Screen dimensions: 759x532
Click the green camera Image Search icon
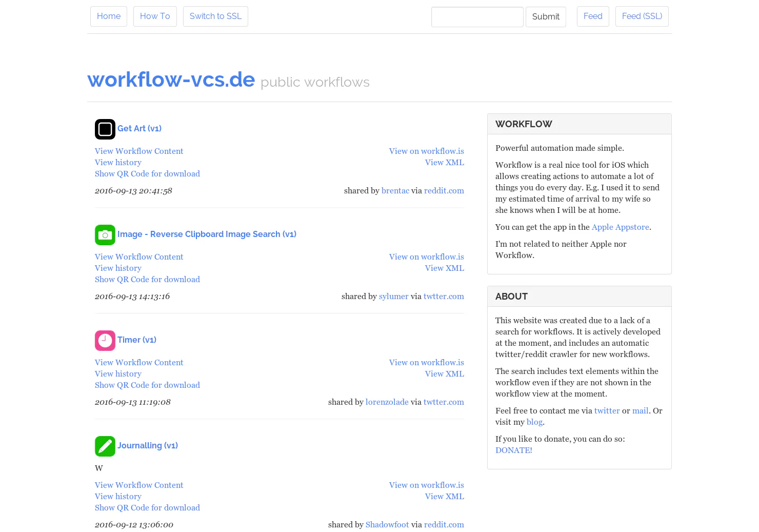click(105, 235)
